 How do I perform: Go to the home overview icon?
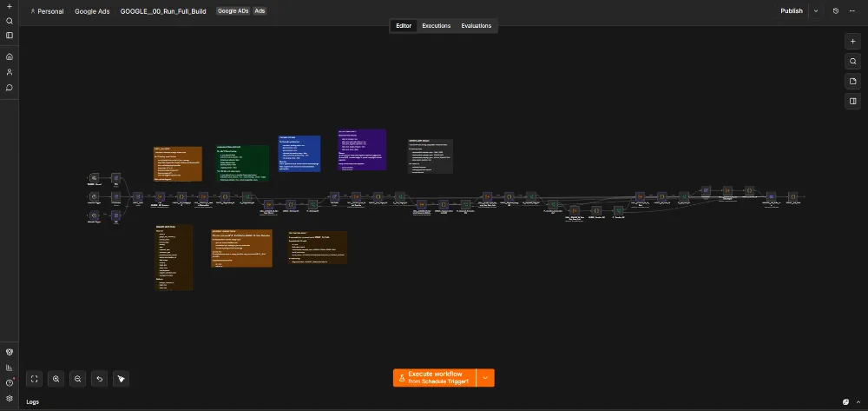pyautogui.click(x=9, y=56)
